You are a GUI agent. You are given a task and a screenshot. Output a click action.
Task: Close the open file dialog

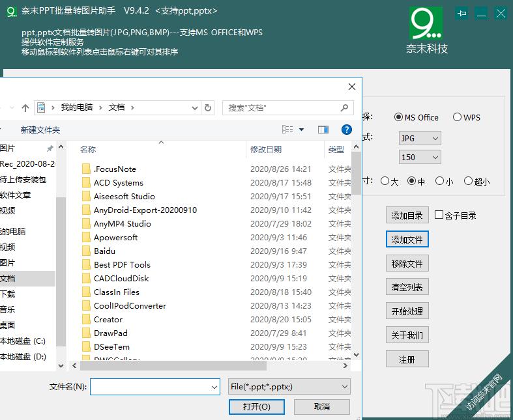(x=352, y=87)
